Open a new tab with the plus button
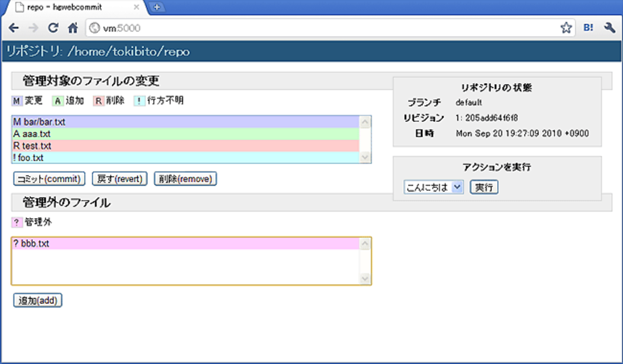623x364 pixels. (x=157, y=7)
